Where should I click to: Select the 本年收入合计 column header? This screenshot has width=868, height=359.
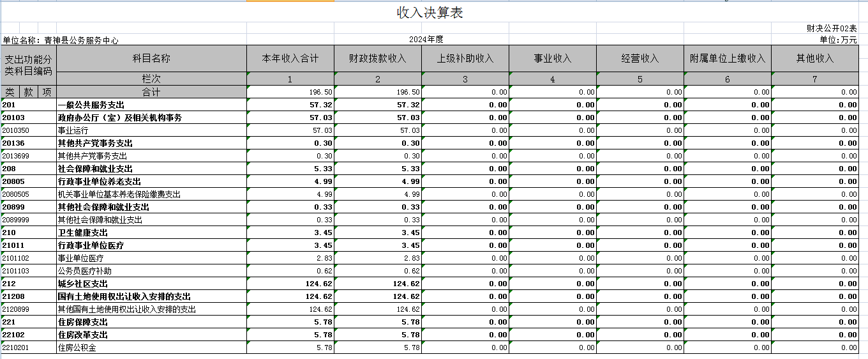pyautogui.click(x=290, y=58)
